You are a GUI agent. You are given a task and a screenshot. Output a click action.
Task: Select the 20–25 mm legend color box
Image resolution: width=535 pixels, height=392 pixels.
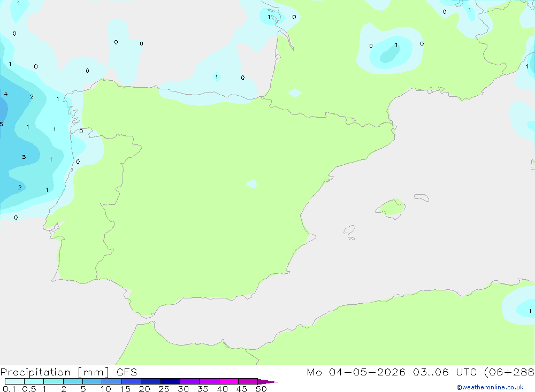click(x=151, y=381)
